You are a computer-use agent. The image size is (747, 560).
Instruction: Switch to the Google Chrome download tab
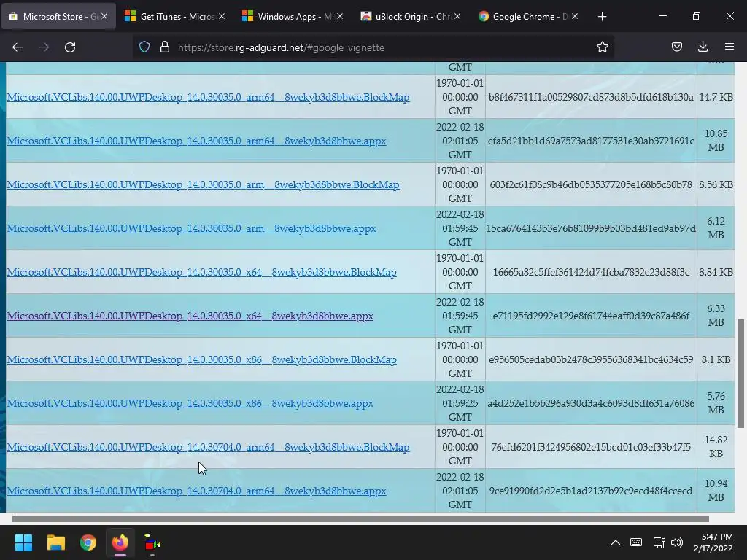click(527, 17)
